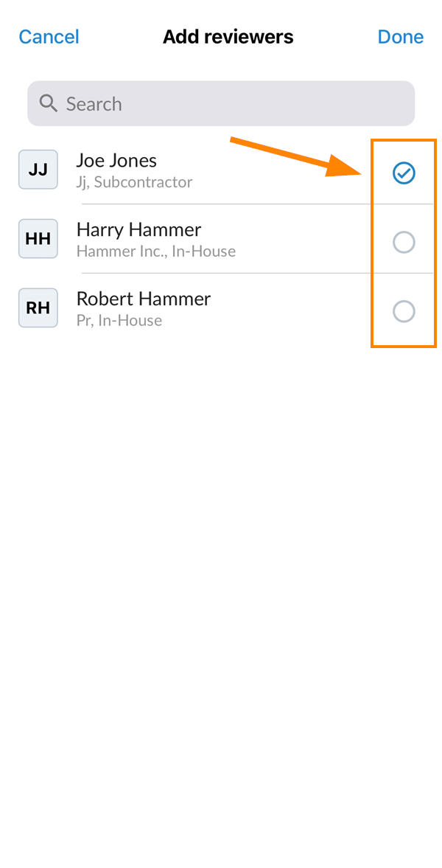This screenshot has height=868, width=442.
Task: Click the "Pr, In-House" subtitle
Action: (x=119, y=321)
